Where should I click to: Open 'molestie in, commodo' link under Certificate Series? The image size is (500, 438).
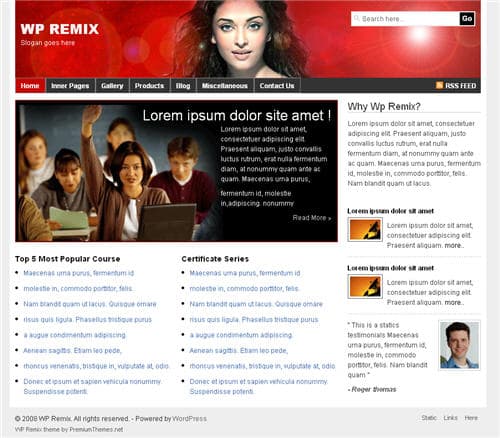point(244,288)
